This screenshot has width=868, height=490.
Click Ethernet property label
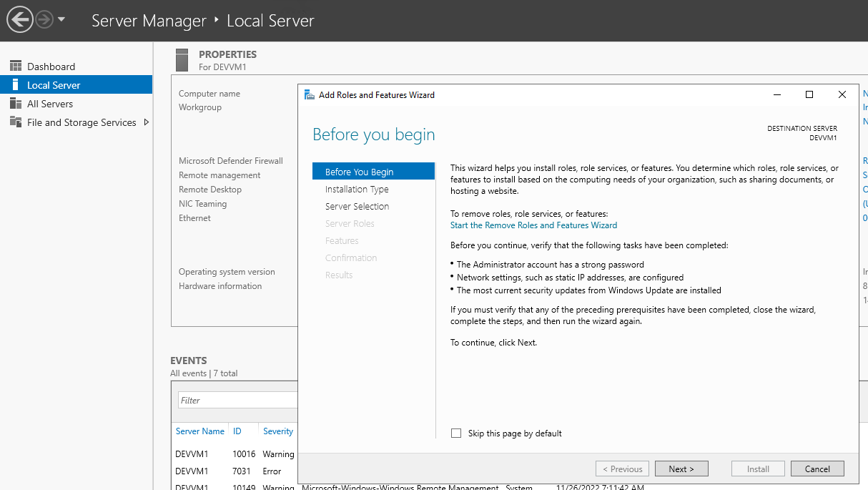click(x=194, y=218)
